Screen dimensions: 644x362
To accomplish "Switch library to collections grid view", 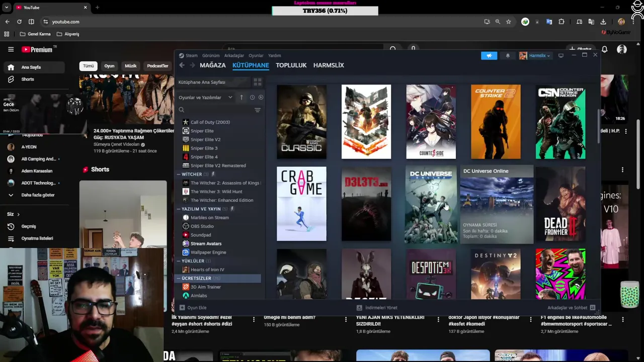I will pos(258,82).
